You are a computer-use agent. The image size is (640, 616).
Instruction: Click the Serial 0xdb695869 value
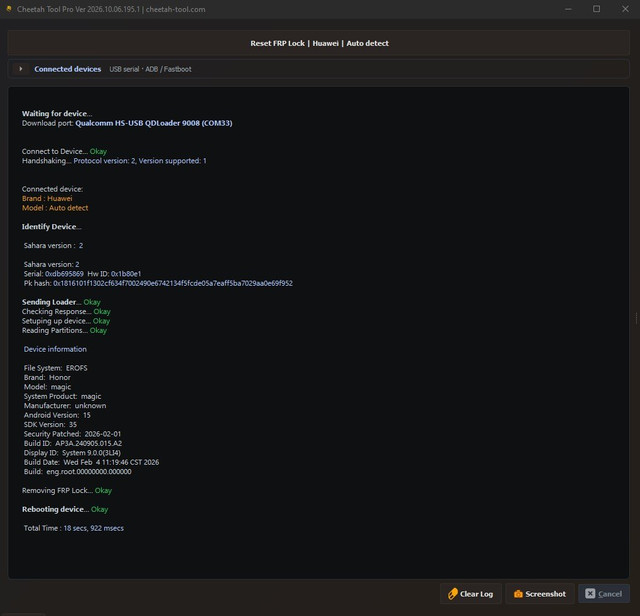64,274
